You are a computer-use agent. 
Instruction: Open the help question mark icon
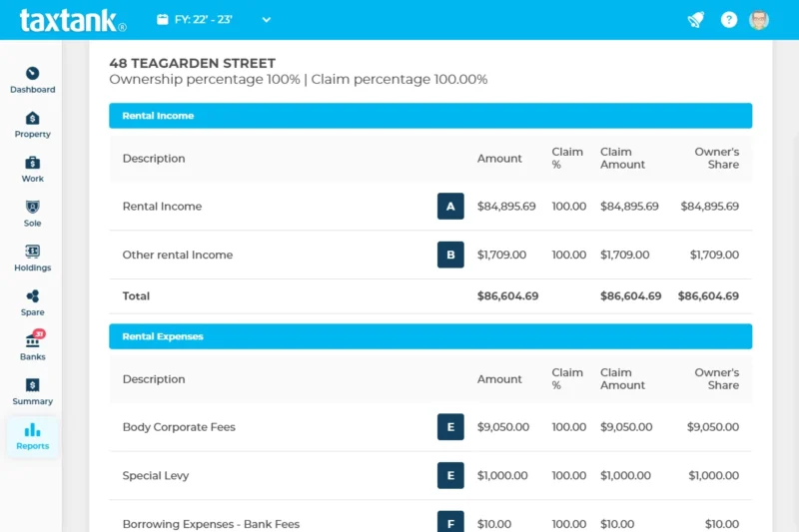pyautogui.click(x=729, y=20)
